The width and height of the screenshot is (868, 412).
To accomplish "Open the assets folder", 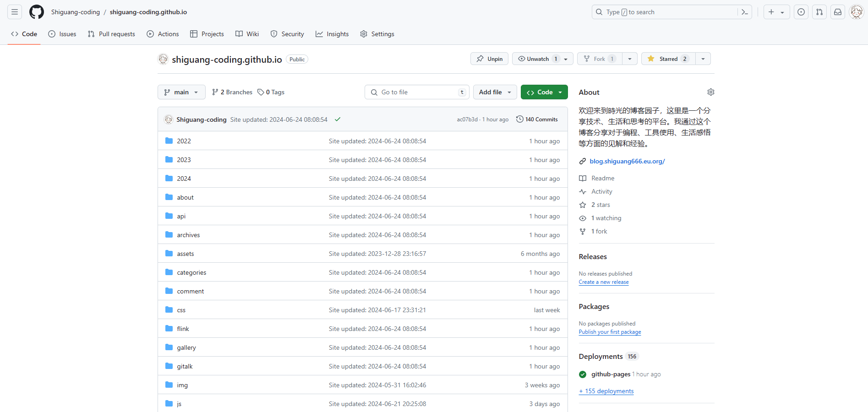I will point(186,254).
